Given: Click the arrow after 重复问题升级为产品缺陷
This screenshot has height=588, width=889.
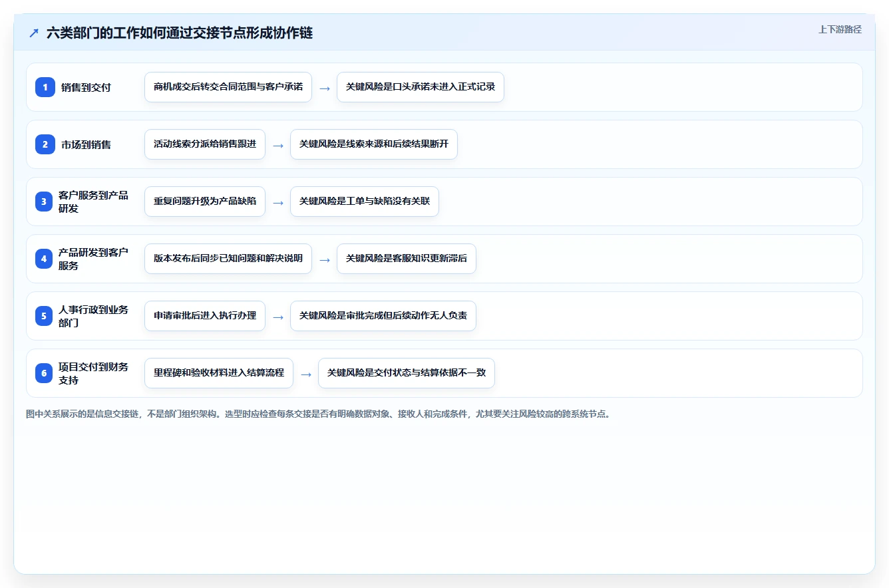Looking at the screenshot, I should (x=278, y=202).
